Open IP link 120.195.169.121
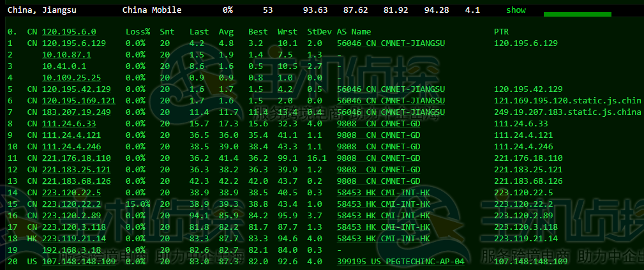Screen dimensions: 644x270 [x=79, y=101]
